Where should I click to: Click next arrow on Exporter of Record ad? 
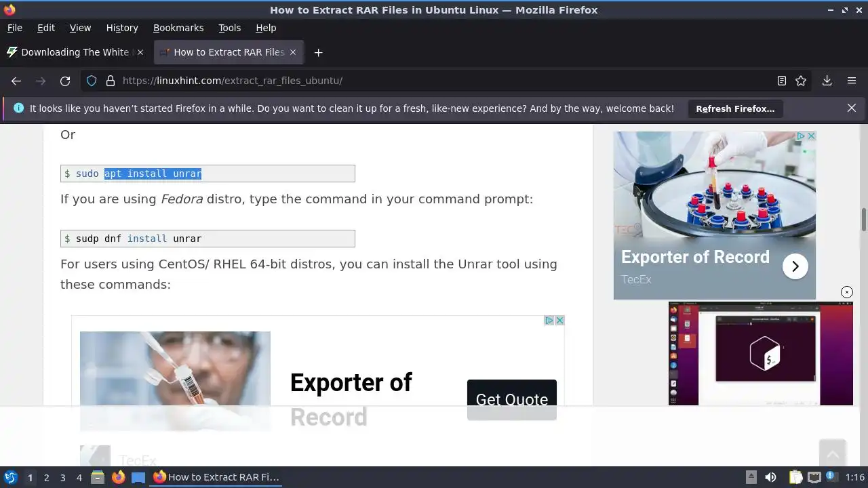(795, 266)
